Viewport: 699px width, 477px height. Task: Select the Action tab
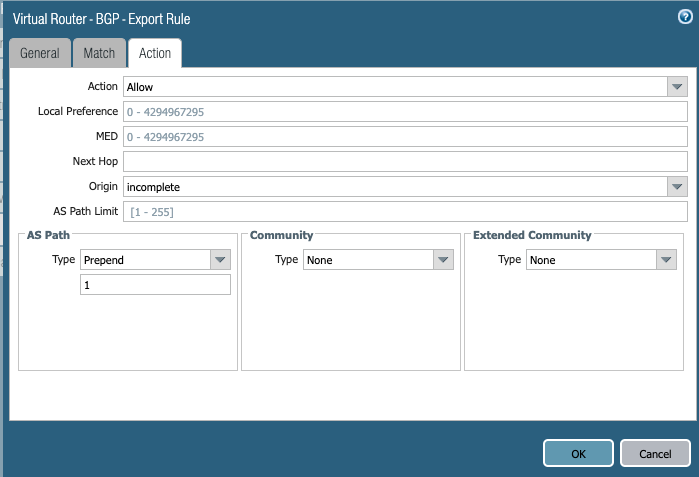point(154,54)
